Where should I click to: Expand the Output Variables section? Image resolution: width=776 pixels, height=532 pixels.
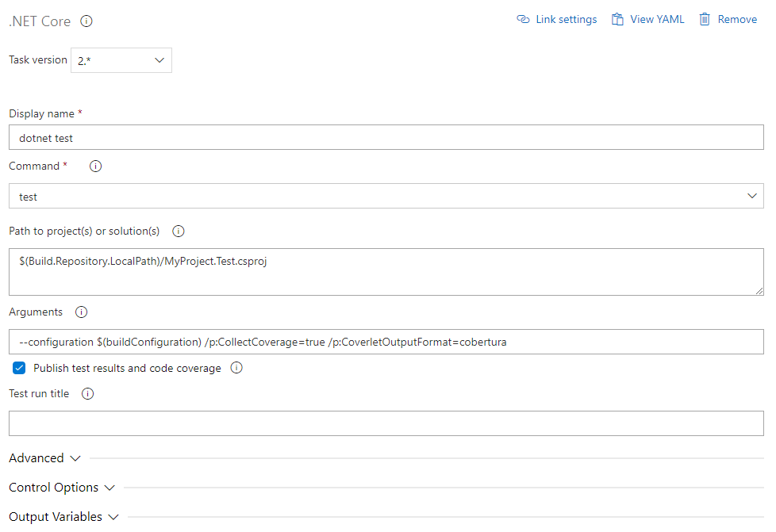63,517
